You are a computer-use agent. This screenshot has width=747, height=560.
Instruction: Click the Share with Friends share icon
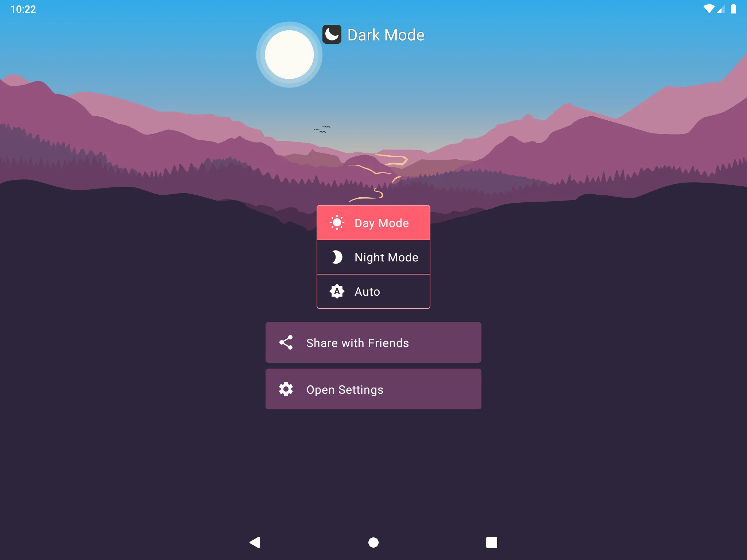[x=286, y=343]
